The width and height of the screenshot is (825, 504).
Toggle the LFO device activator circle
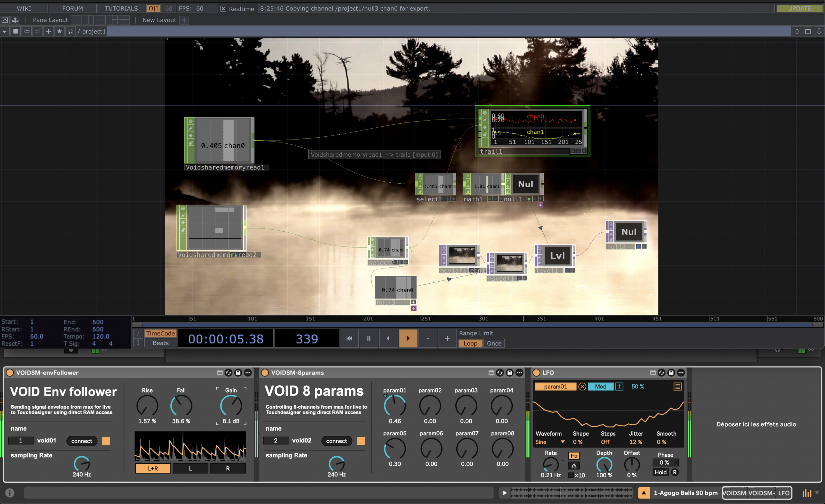[x=536, y=373]
